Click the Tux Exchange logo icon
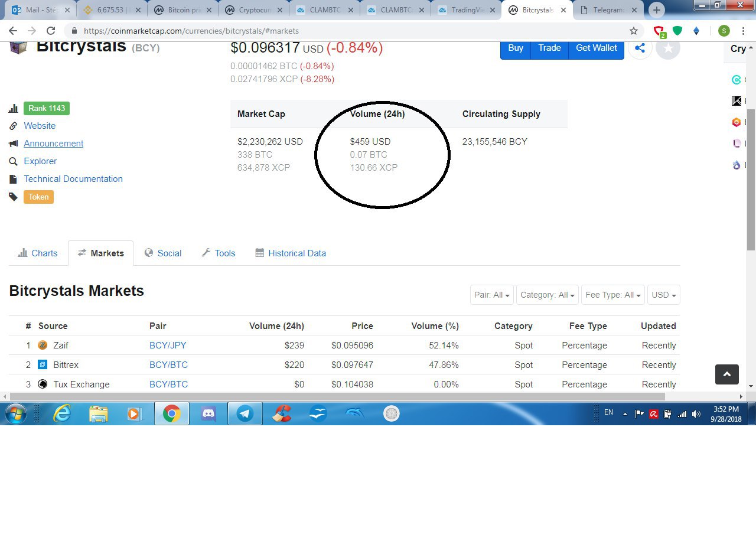 click(x=43, y=384)
